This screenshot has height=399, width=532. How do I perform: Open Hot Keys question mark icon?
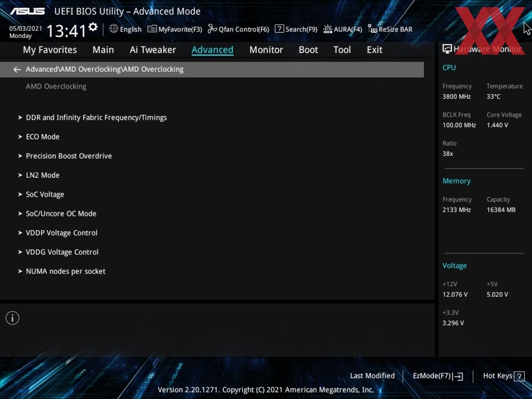click(519, 376)
